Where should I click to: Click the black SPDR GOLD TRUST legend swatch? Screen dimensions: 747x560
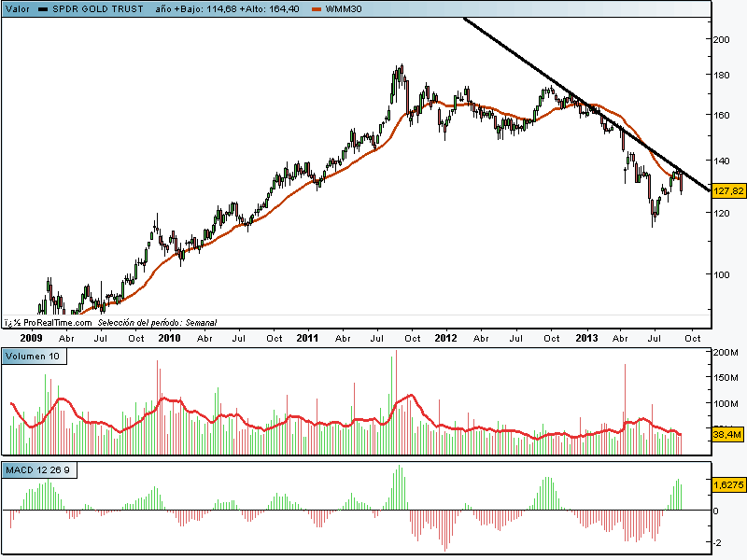(43, 8)
